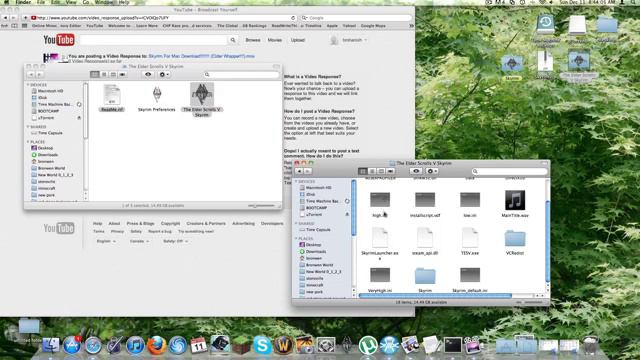640x360 pixels.
Task: Collapse DEVICES section in back Finder sidebar
Action: coord(28,84)
